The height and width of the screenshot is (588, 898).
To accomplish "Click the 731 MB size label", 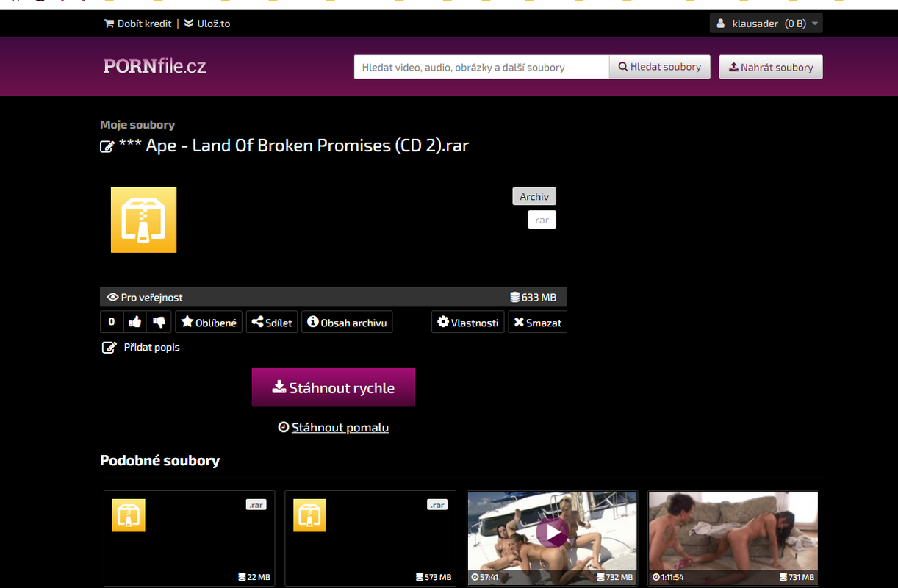I will [x=795, y=577].
